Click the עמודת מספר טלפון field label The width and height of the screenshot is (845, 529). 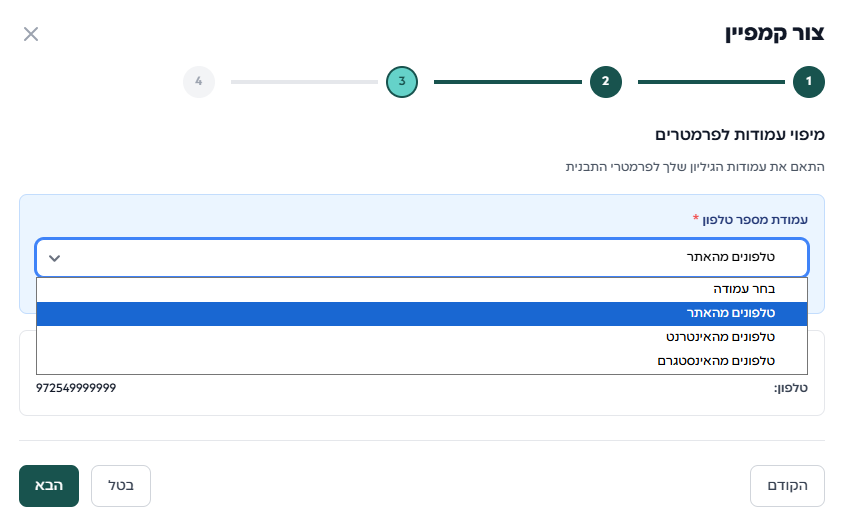(x=750, y=219)
